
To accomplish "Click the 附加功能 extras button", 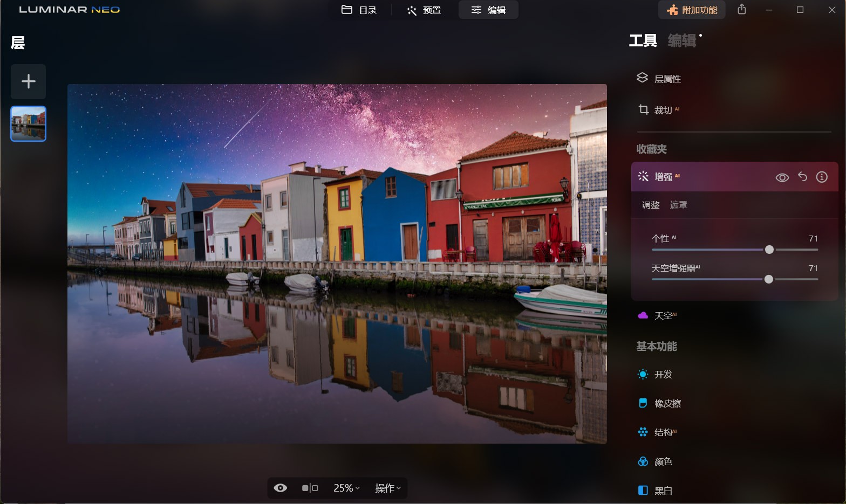I will (x=692, y=10).
